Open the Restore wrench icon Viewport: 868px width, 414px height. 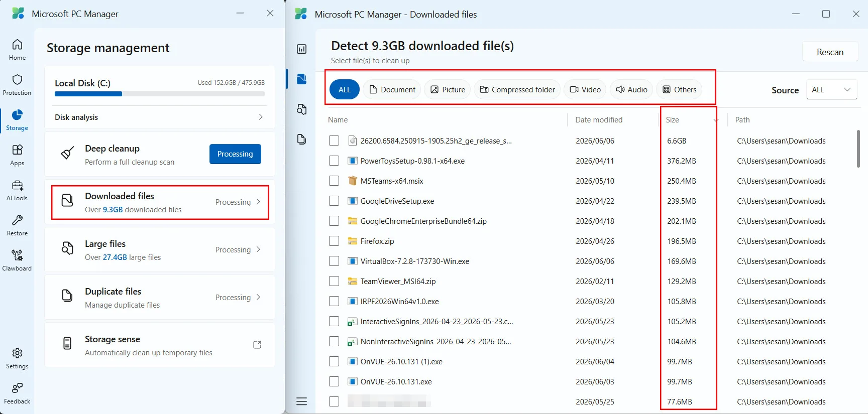click(x=17, y=220)
